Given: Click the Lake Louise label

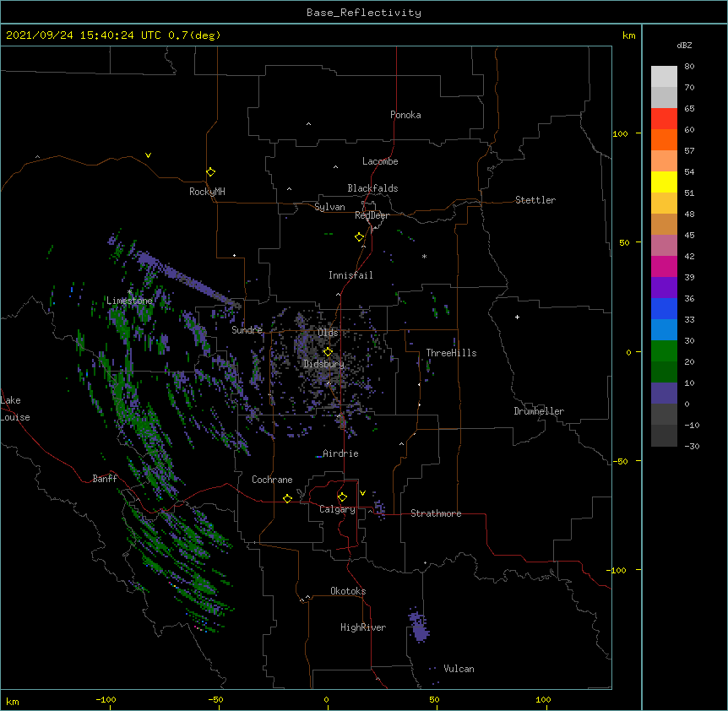Looking at the screenshot, I should coord(15,409).
